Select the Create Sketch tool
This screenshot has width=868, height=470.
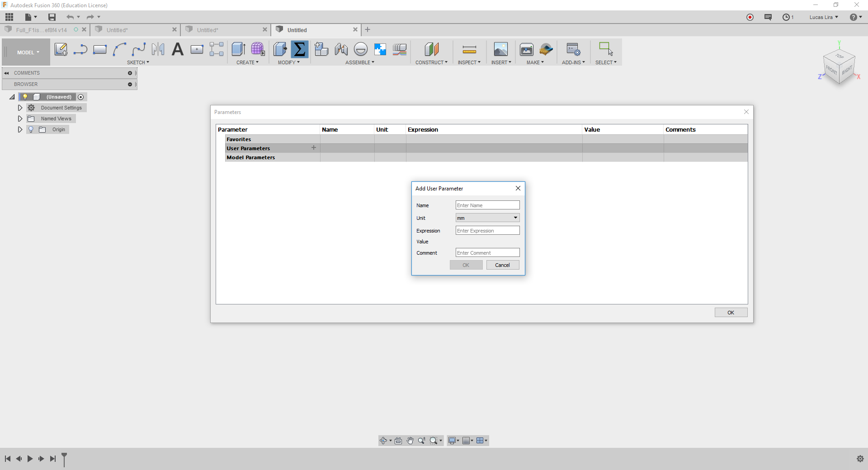point(61,50)
